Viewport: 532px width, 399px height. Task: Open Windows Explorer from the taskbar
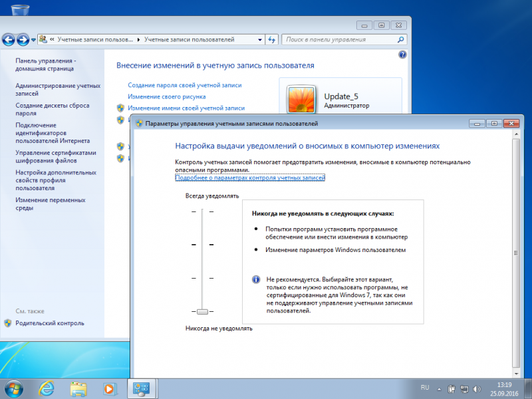coord(78,389)
